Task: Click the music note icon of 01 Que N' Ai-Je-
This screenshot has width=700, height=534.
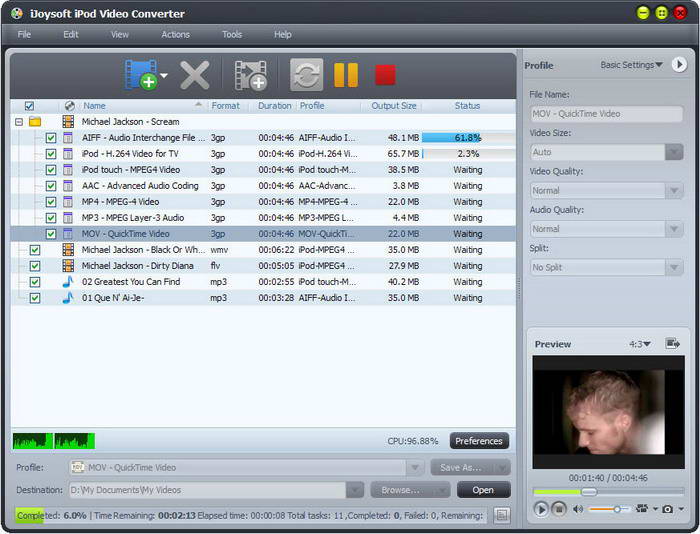Action: pyautogui.click(x=68, y=298)
